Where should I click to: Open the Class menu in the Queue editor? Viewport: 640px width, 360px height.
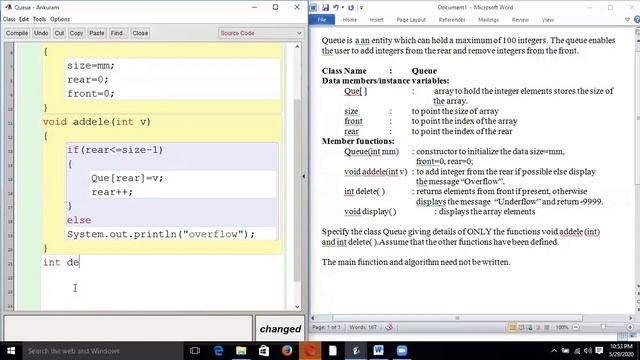pos(9,19)
